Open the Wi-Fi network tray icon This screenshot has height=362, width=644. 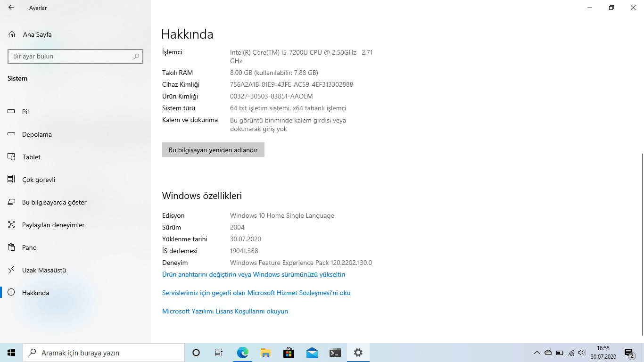click(x=571, y=353)
